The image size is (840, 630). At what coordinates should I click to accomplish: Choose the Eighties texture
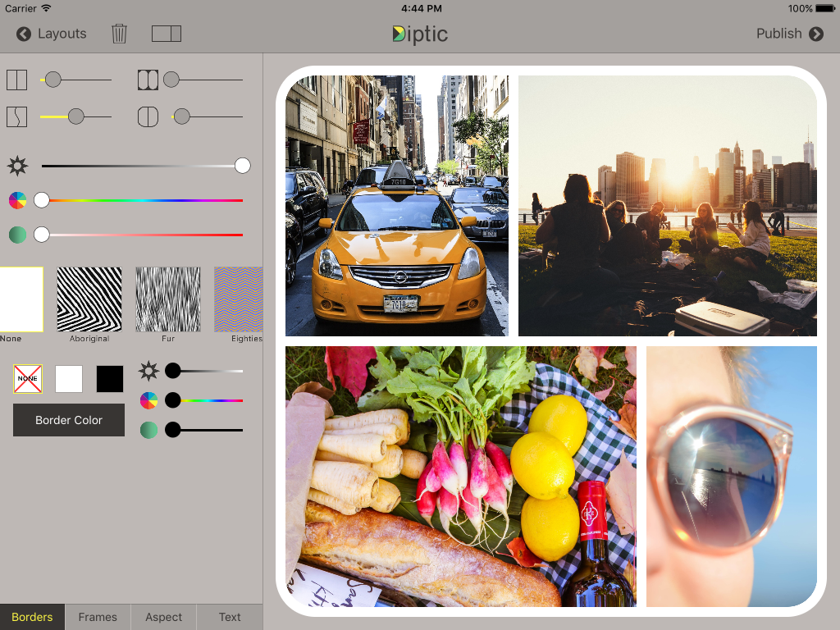[239, 299]
